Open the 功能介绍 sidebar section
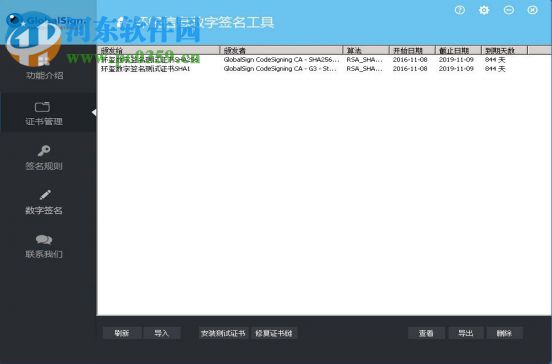The image size is (552, 364). [x=44, y=75]
